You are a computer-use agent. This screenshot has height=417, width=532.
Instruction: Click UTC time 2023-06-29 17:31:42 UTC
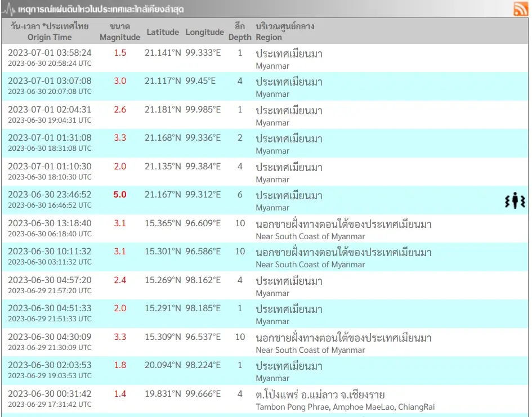coord(50,404)
